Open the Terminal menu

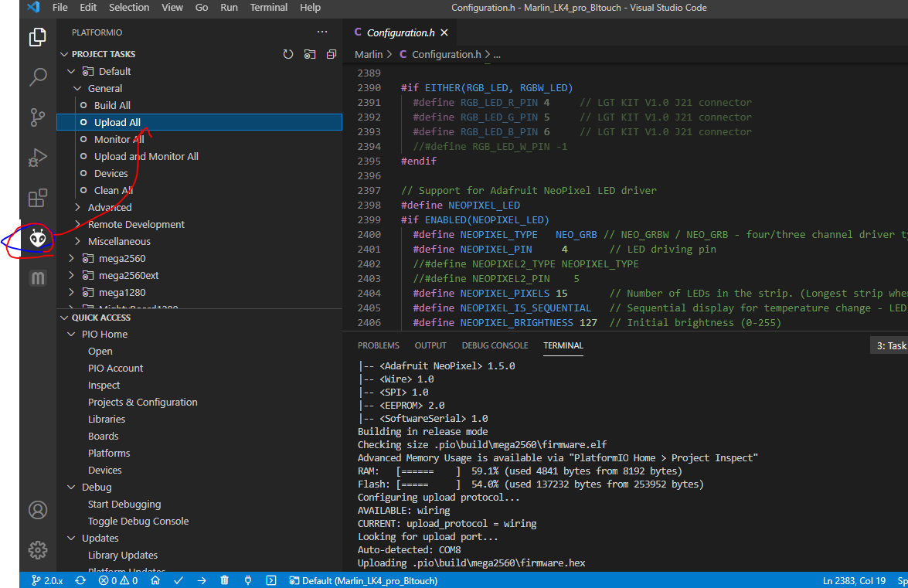click(x=269, y=8)
